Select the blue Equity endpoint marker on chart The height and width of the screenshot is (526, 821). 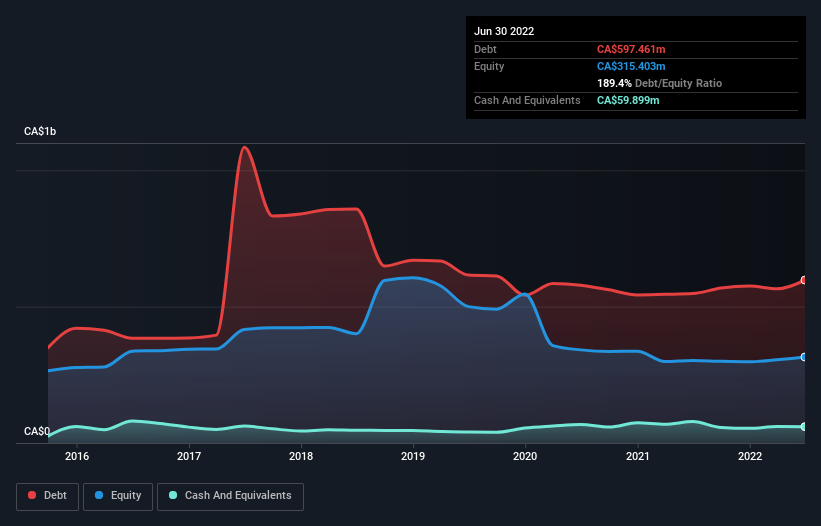coord(804,357)
